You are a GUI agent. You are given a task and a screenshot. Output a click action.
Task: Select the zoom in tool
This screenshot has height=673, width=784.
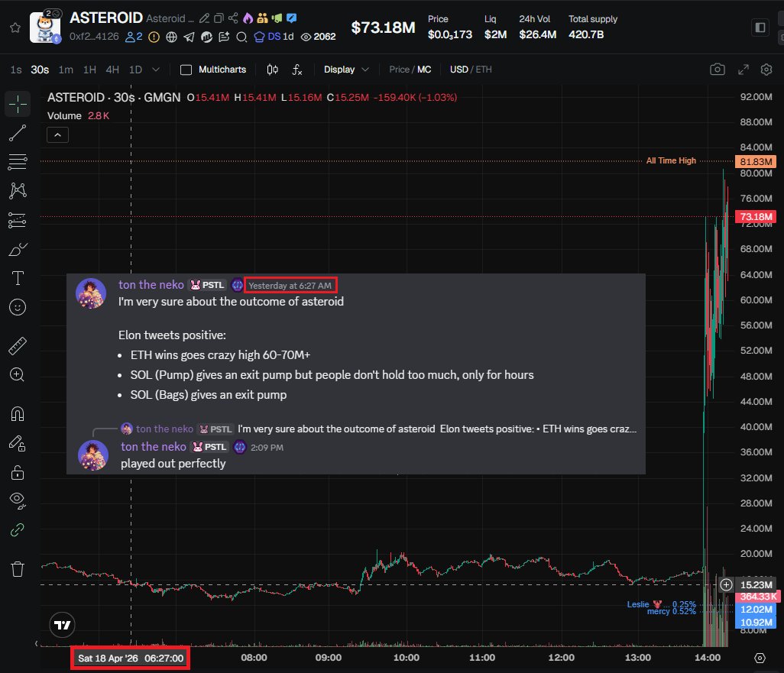(18, 375)
